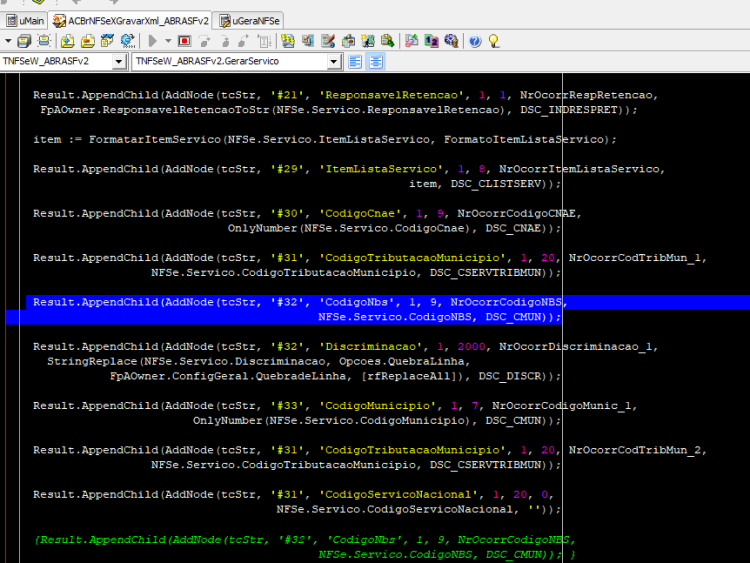The width and height of the screenshot is (750, 563).
Task: Click NrOcorrCodigoNBS on the highlighted line
Action: 506,302
